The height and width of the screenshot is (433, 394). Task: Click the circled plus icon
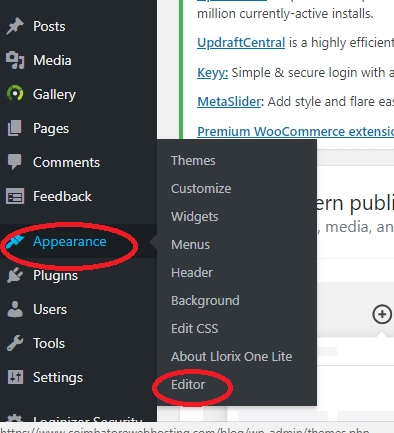click(x=382, y=314)
